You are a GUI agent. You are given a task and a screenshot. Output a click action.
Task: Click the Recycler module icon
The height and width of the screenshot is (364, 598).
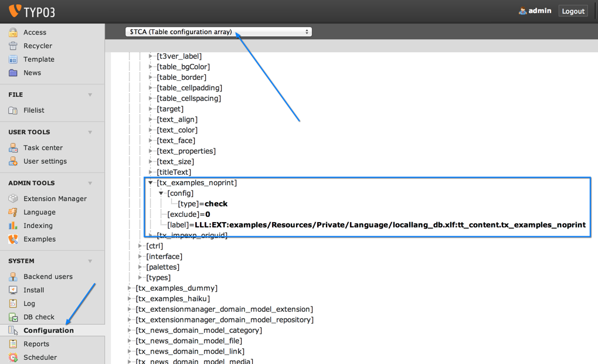tap(13, 46)
